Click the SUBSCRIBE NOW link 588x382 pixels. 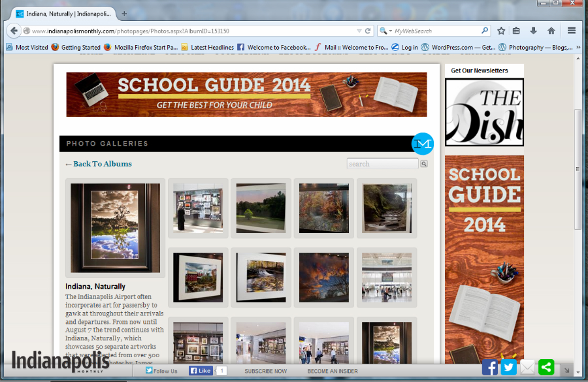(265, 371)
